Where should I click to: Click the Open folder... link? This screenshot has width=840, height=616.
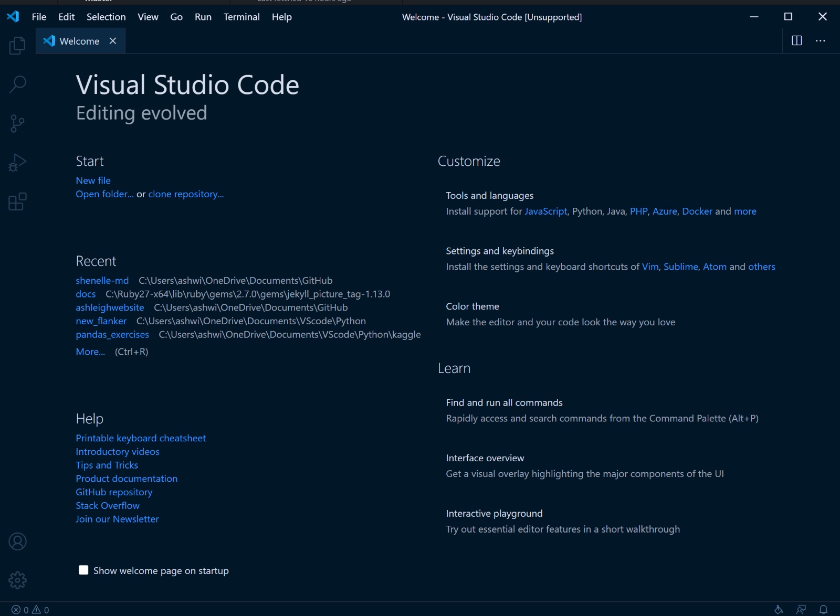point(104,194)
